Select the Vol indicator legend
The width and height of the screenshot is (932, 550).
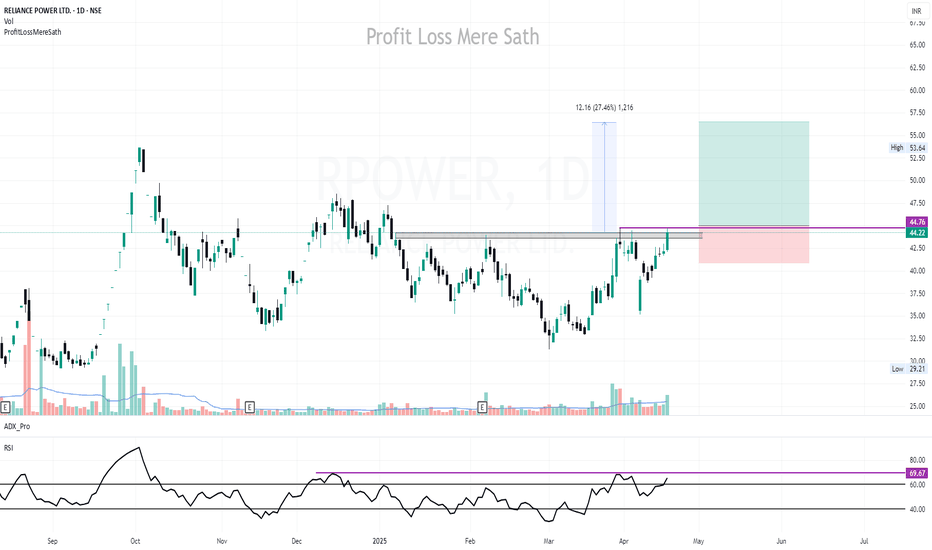point(8,21)
